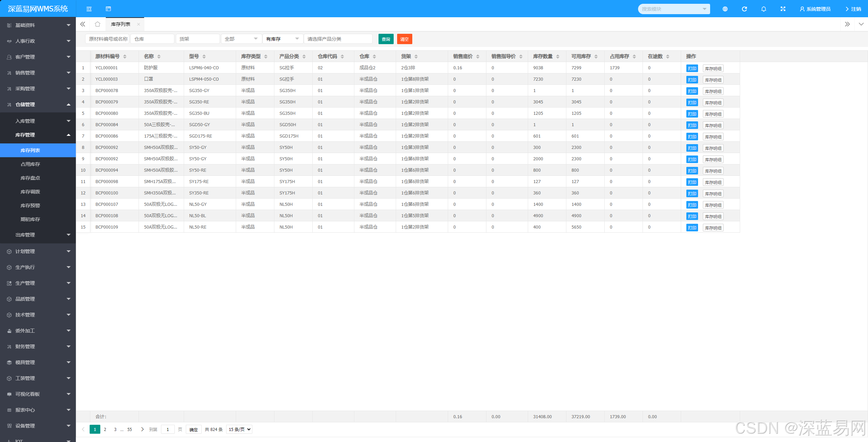Click the sidebar collapse menu icon

[89, 9]
